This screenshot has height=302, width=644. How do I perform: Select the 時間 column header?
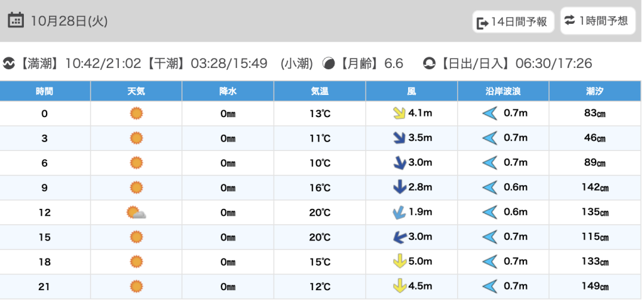45,91
